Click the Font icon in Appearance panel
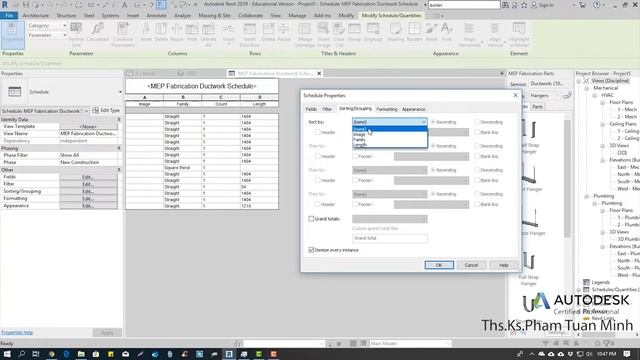The height and width of the screenshot is (360, 640). click(x=447, y=32)
